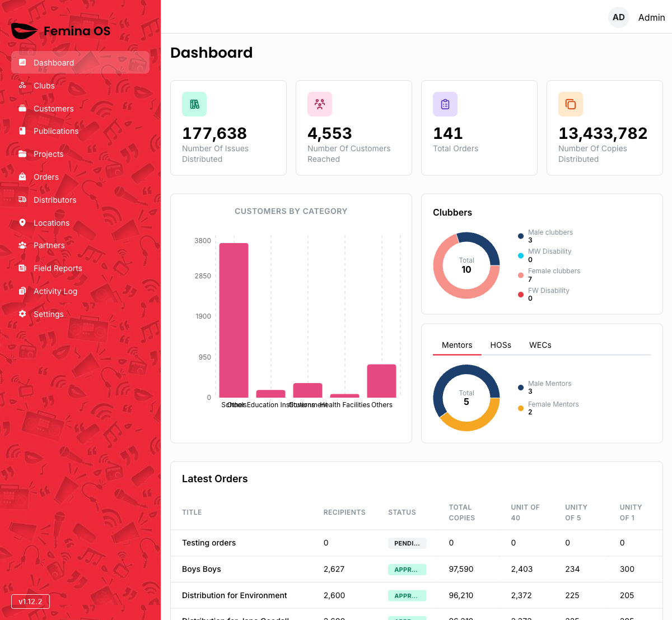
Task: Click the Dashboard sidebar icon
Action: (x=22, y=63)
